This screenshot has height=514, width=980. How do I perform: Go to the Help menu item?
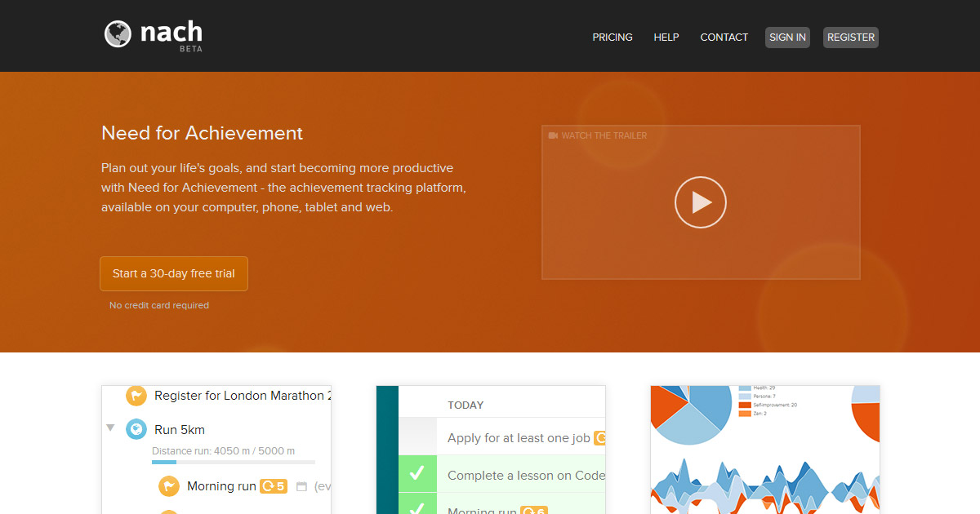pos(666,38)
